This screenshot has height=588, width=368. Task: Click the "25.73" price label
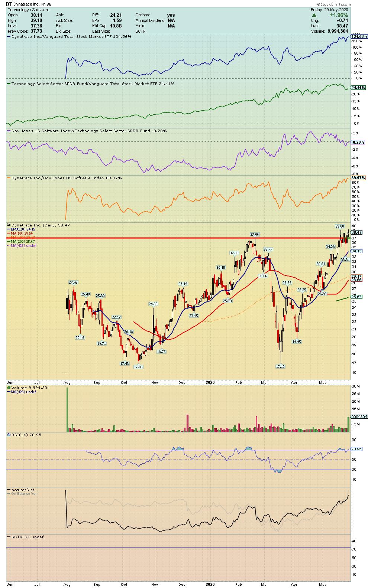(227, 301)
